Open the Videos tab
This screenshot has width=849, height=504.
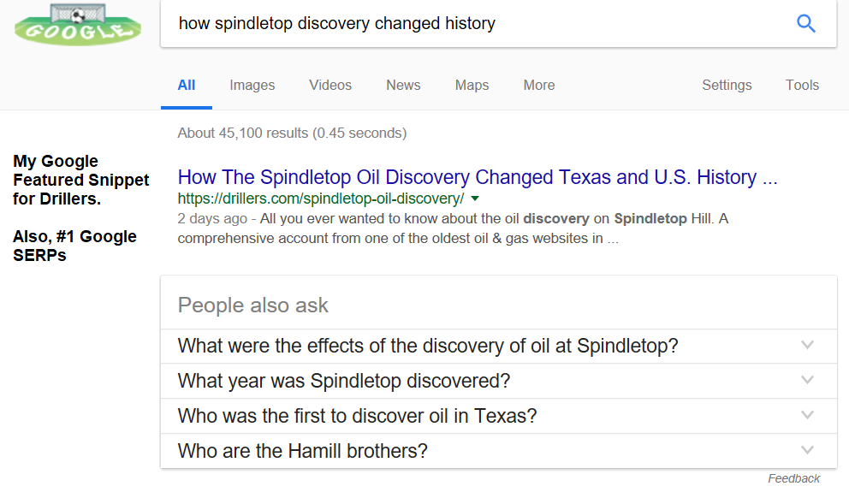(330, 85)
